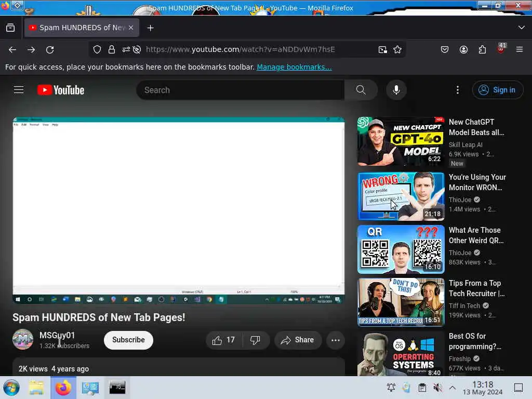Click the Sign in button
Viewport: 532px width, 399px height.
(x=497, y=90)
